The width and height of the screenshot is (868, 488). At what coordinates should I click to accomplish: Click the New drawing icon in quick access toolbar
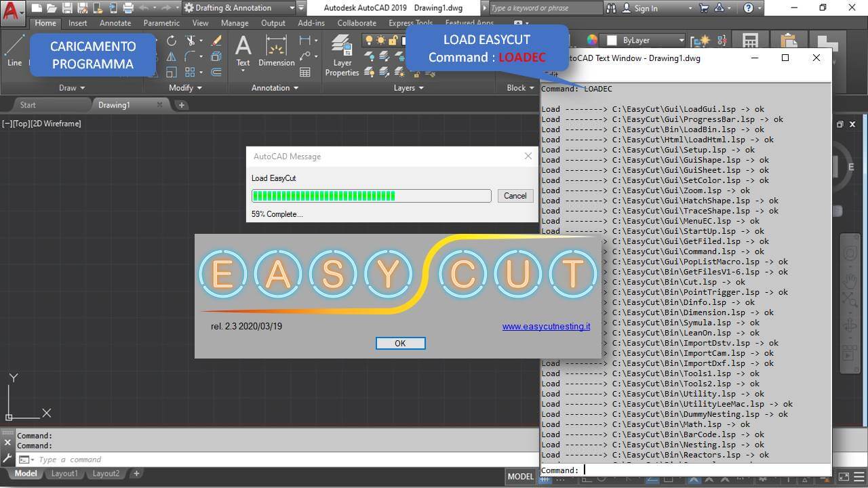[x=37, y=8]
